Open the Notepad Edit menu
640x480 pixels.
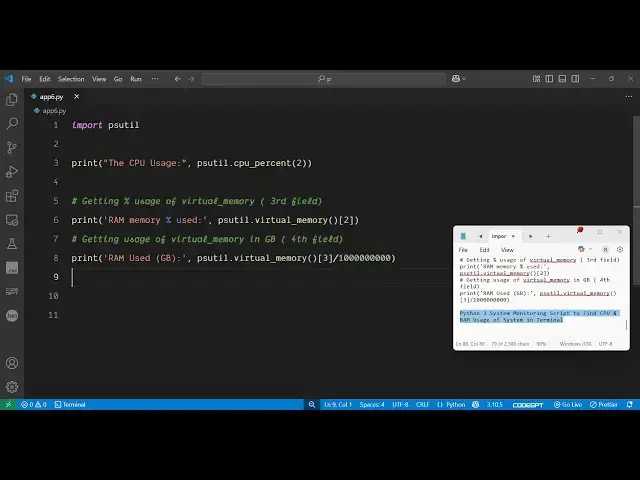click(484, 250)
